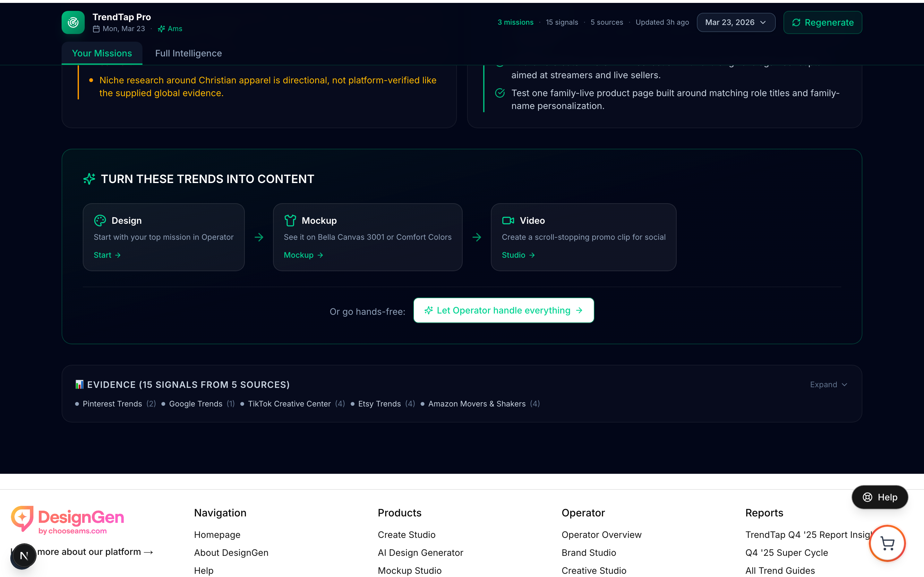Click the 3 missions counter
The width and height of the screenshot is (924, 577).
click(515, 22)
